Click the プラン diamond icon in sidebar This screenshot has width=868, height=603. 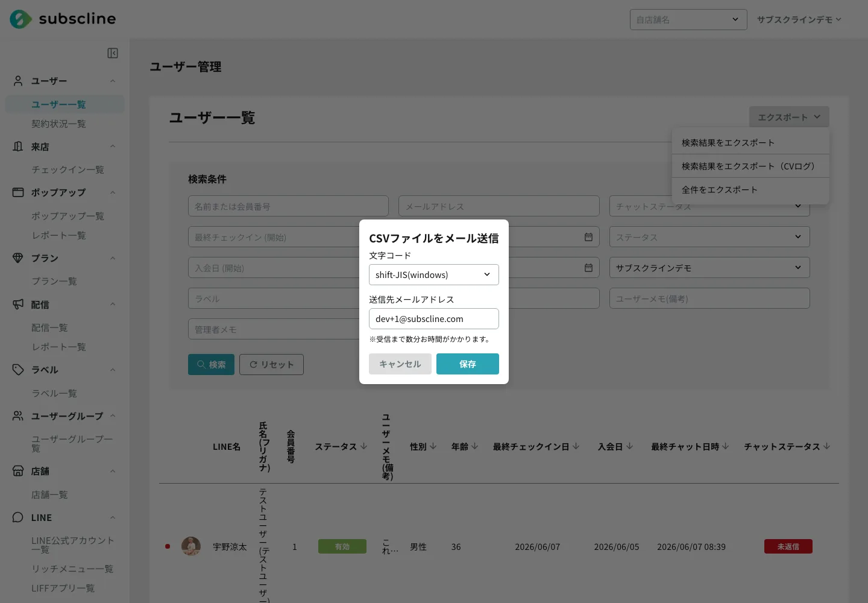18,258
